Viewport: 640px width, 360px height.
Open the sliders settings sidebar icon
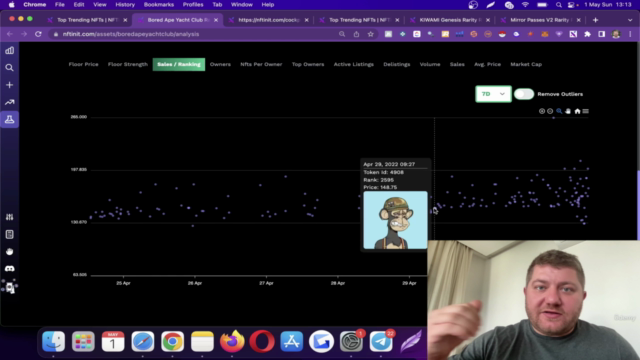click(x=9, y=217)
